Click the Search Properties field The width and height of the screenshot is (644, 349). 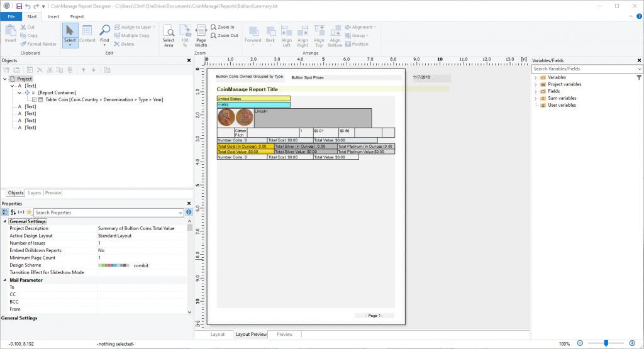108,213
